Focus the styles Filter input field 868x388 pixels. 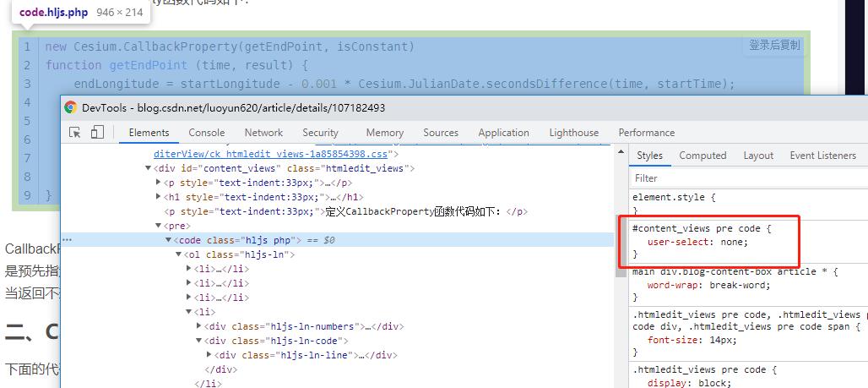click(x=748, y=178)
